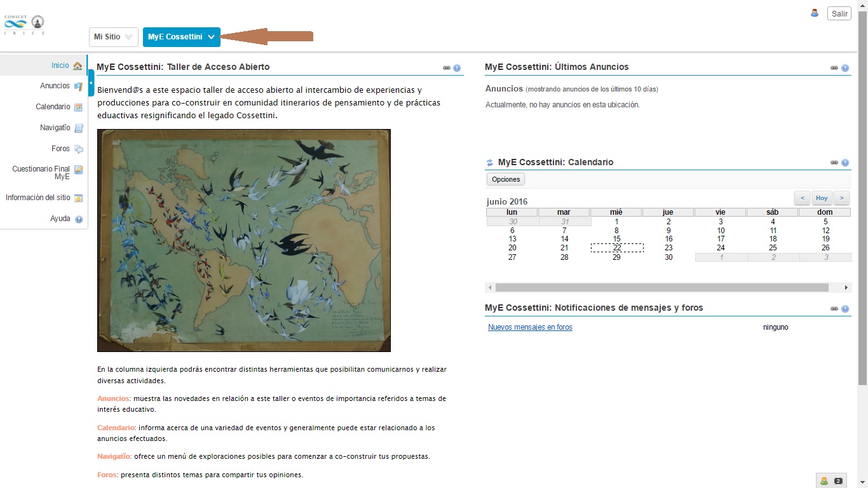Click the Información del sitio icon
This screenshot has height=488, width=868.
[79, 198]
